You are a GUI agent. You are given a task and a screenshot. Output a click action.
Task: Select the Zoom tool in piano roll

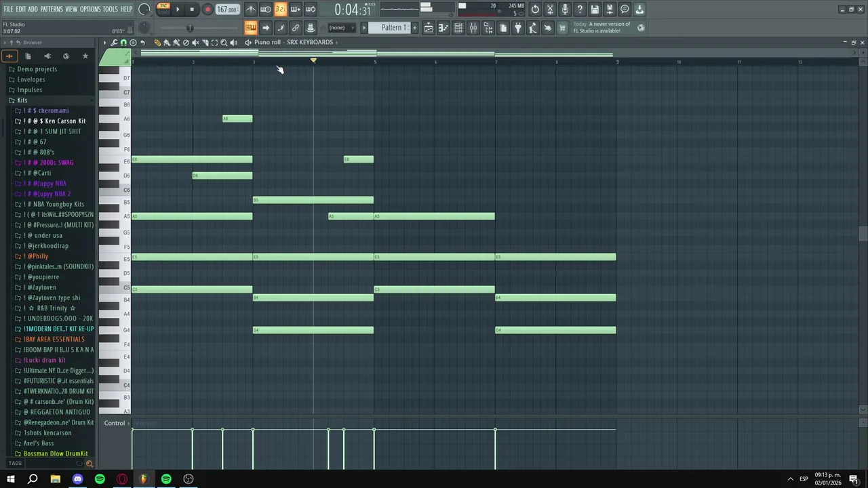224,43
